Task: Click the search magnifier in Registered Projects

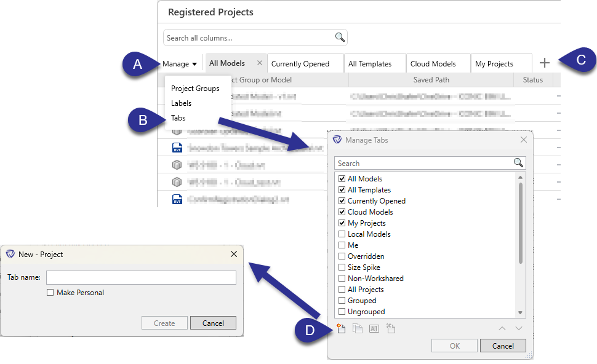Action: (x=339, y=37)
